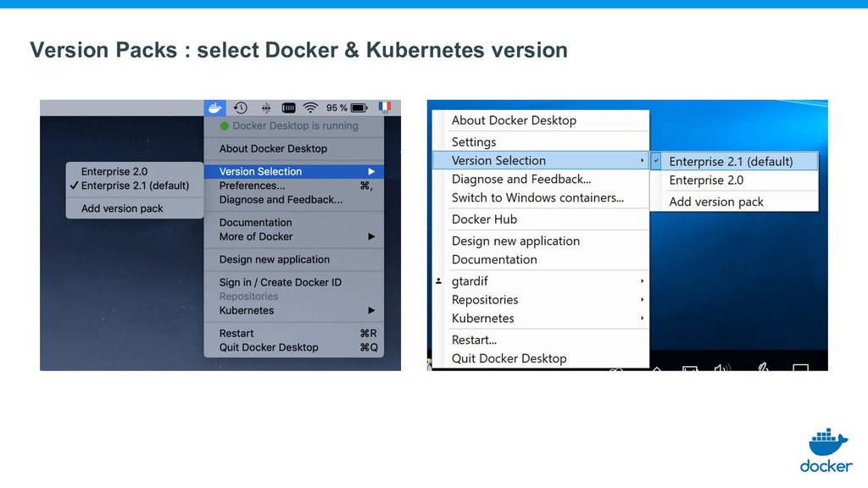Click the French flag input icon in Mac menu bar
Image resolution: width=868 pixels, height=488 pixels.
tap(385, 108)
